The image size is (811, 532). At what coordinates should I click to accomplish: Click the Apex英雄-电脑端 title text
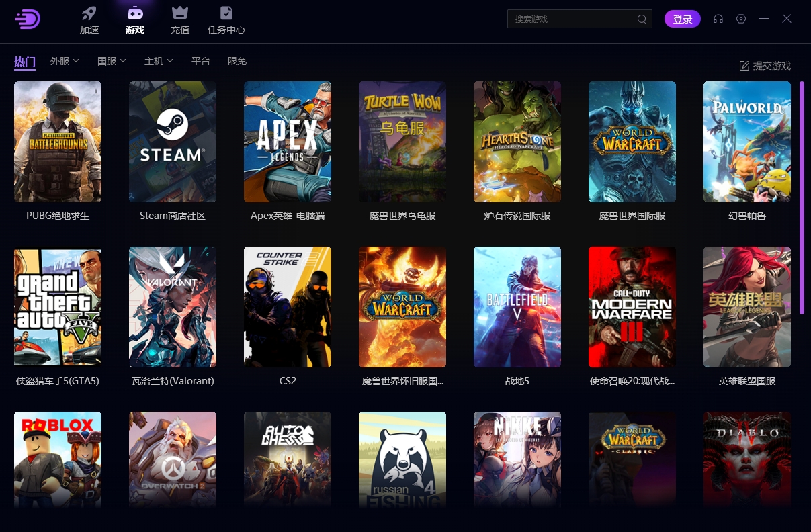tap(288, 216)
